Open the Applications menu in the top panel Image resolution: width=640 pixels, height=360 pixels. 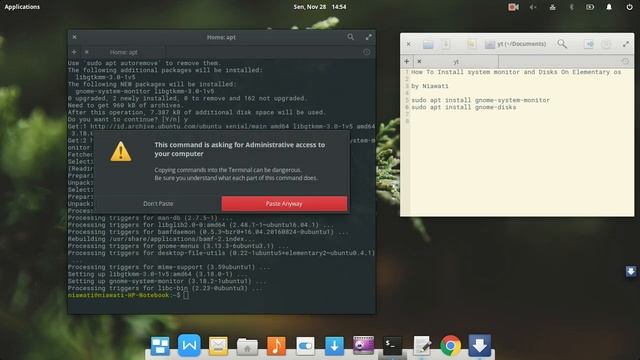point(22,7)
